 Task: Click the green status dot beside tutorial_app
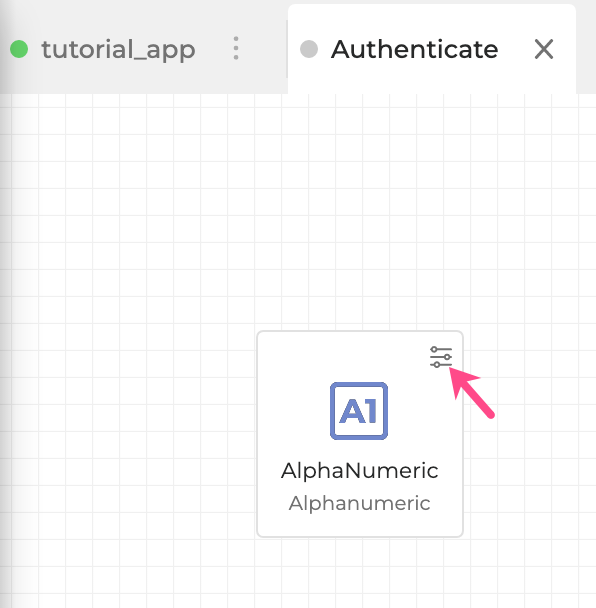point(19,49)
